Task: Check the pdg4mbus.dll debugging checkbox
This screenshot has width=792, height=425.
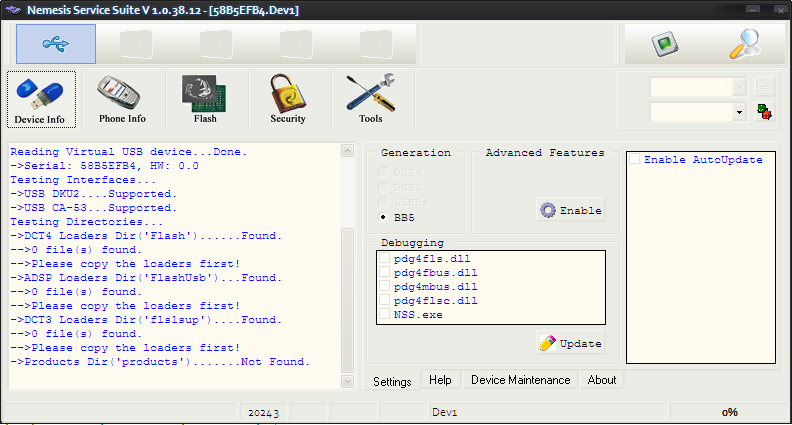Action: [x=384, y=287]
